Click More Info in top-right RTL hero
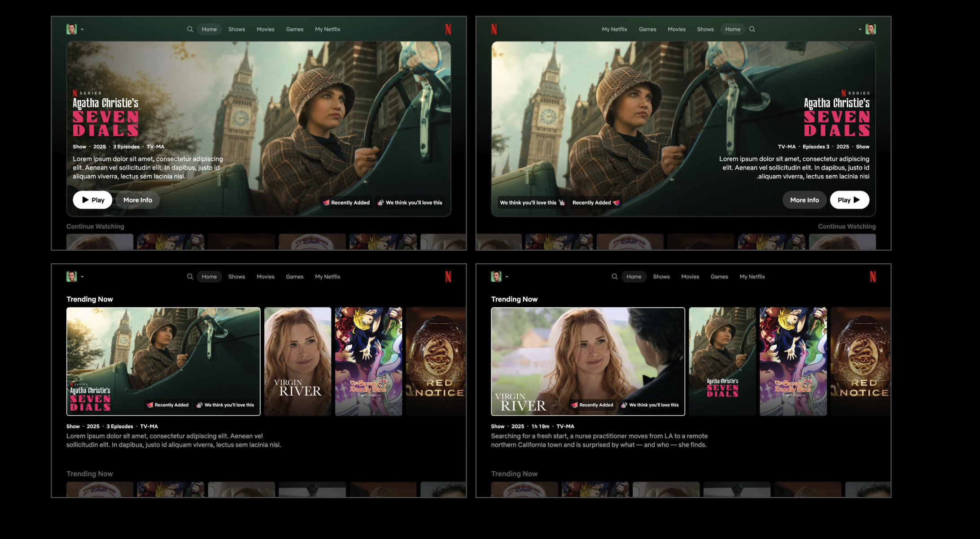This screenshot has height=539, width=980. pos(804,200)
